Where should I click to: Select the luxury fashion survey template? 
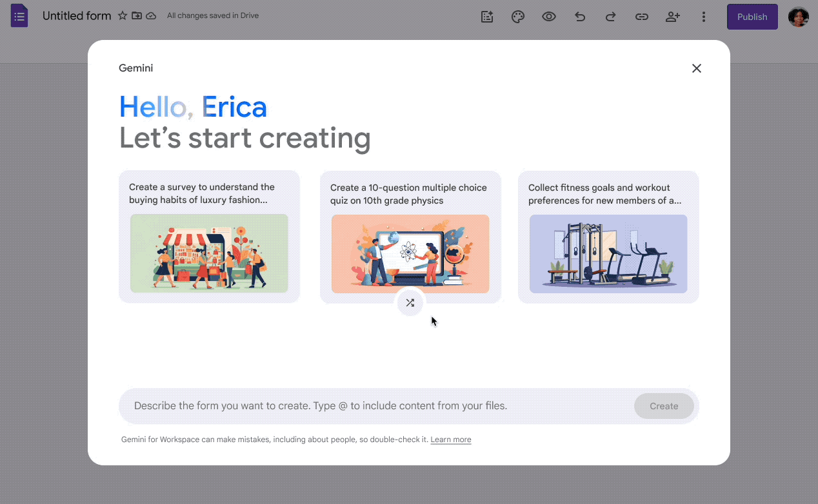pyautogui.click(x=209, y=237)
